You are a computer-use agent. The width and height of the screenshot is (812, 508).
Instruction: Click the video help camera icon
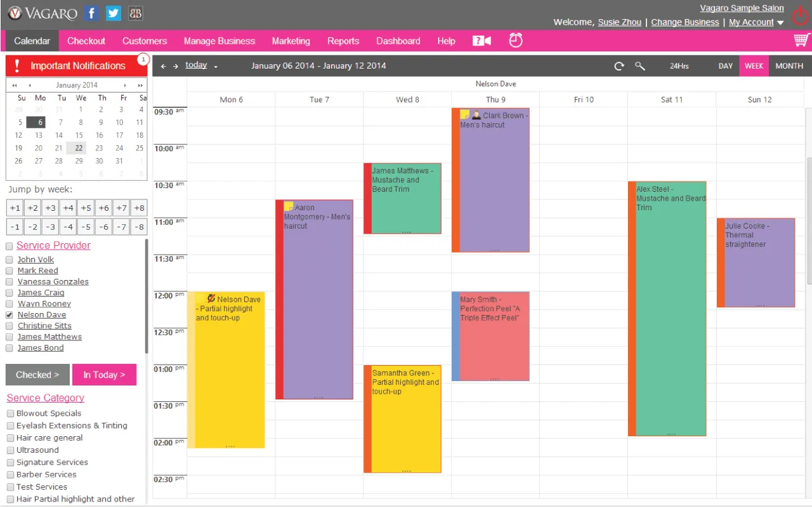tap(482, 41)
